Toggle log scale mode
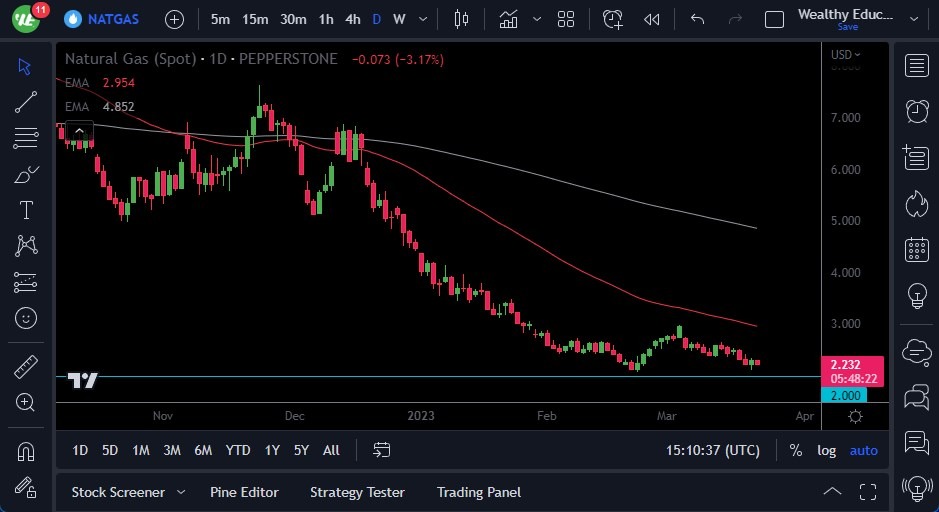Image resolution: width=939 pixels, height=512 pixels. [x=826, y=450]
